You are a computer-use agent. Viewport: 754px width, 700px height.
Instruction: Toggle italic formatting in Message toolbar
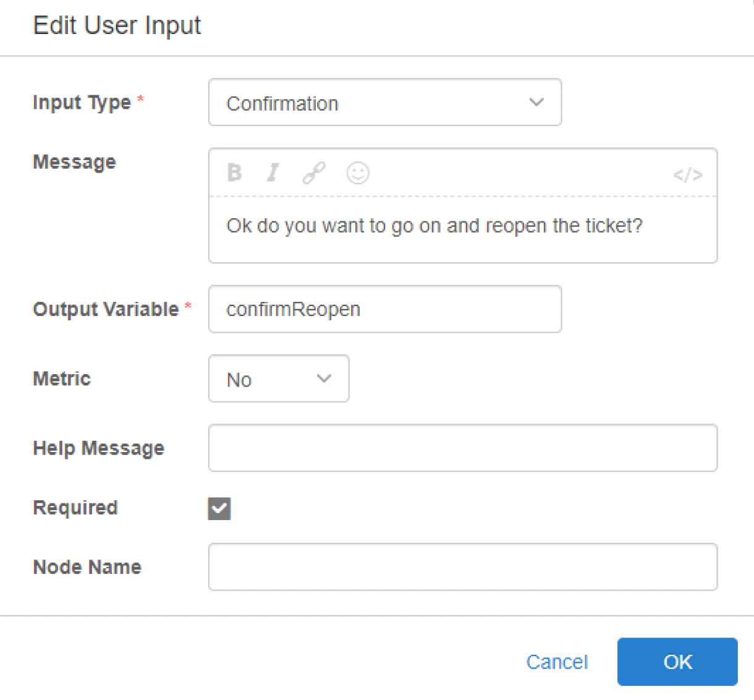273,173
